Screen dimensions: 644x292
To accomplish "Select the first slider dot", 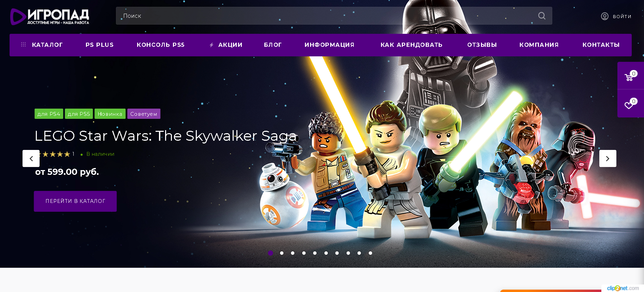I will click(x=270, y=253).
